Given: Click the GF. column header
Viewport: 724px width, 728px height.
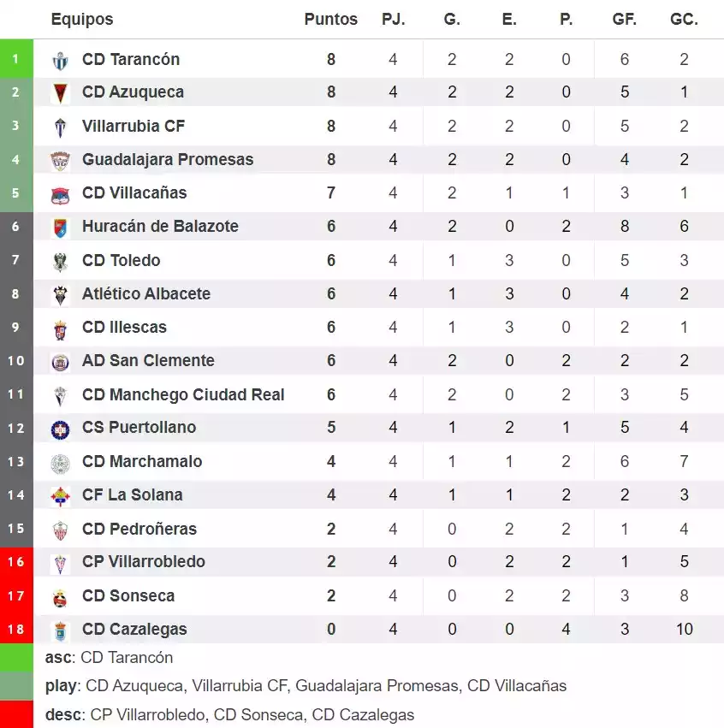Looking at the screenshot, I should (624, 19).
